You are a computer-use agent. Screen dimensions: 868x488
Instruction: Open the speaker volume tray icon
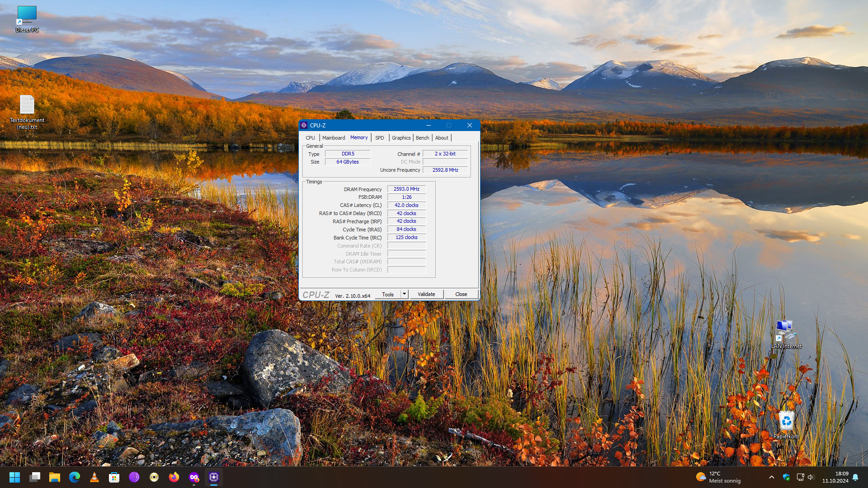pos(811,477)
